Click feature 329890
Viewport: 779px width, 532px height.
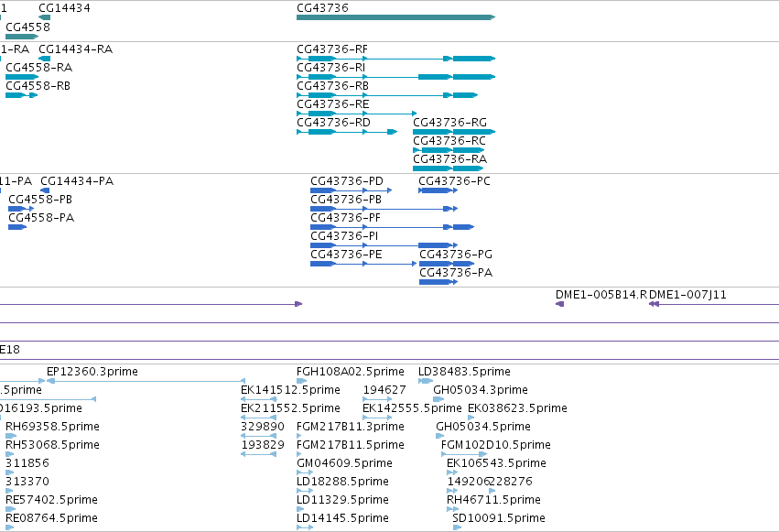[259, 436]
